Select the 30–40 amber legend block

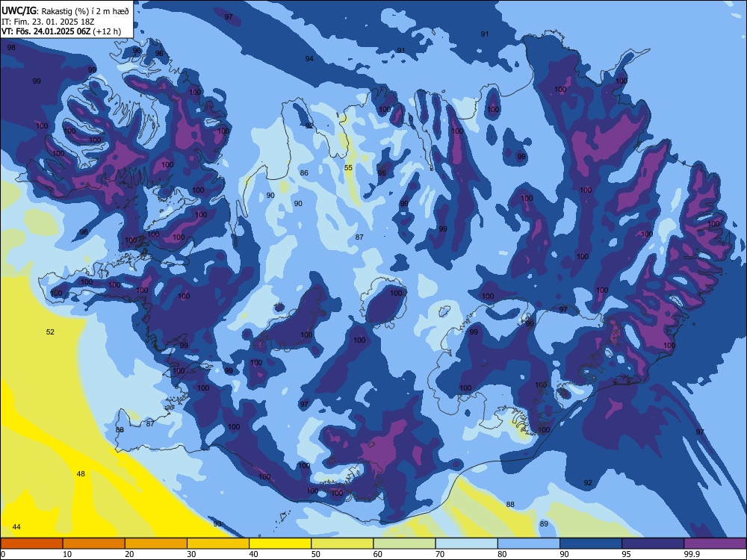[x=218, y=544]
